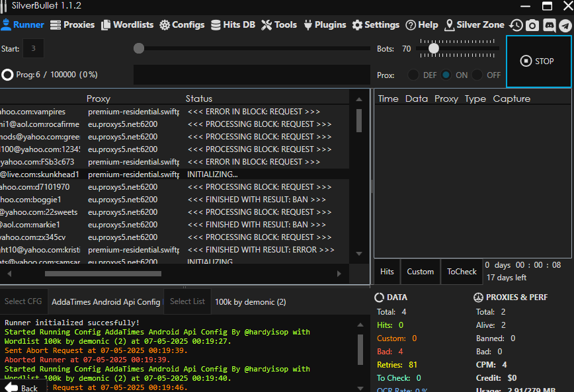The width and height of the screenshot is (574, 392).
Task: Select the ON proxy mode radio button
Action: point(446,75)
